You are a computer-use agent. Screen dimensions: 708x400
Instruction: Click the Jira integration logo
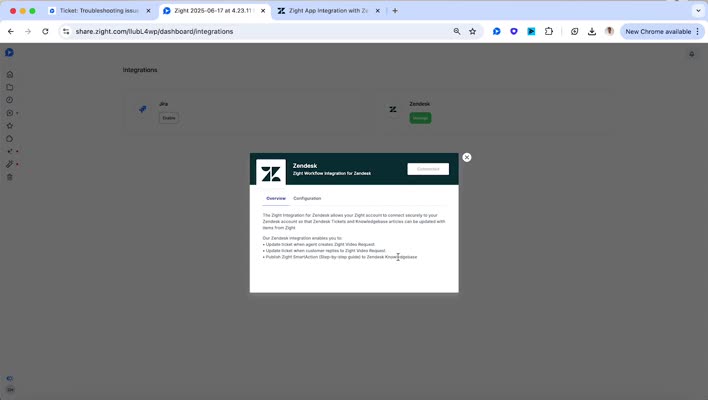tap(143, 109)
